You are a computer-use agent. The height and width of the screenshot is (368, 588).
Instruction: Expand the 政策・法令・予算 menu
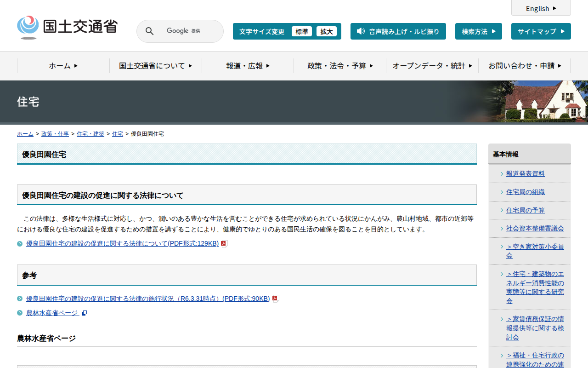340,66
